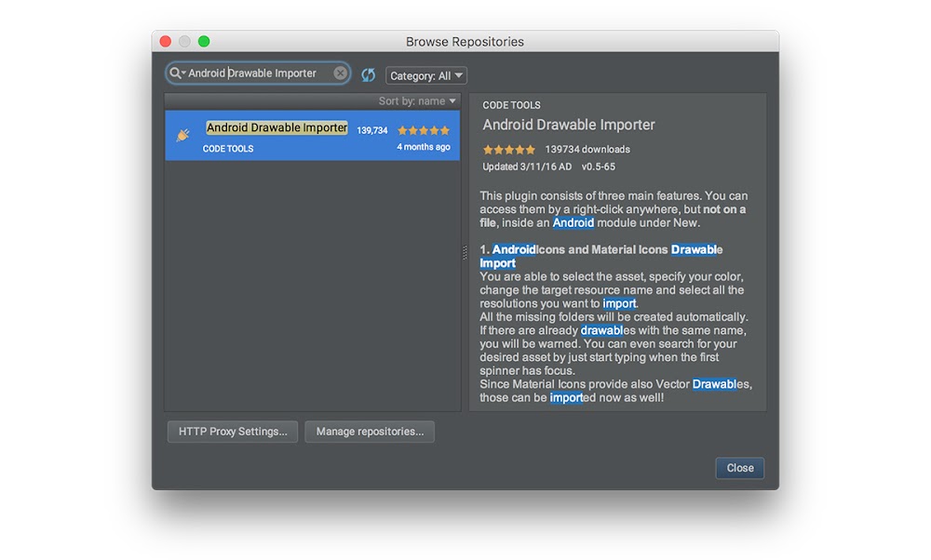Image resolution: width=931 pixels, height=560 pixels.
Task: Click the 139,734 download count in list row
Action: point(372,130)
